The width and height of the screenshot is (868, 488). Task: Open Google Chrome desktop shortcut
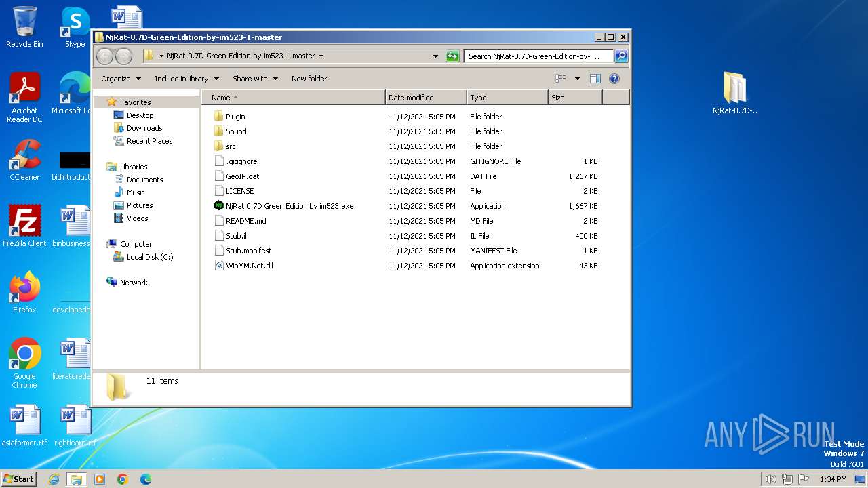tap(24, 363)
